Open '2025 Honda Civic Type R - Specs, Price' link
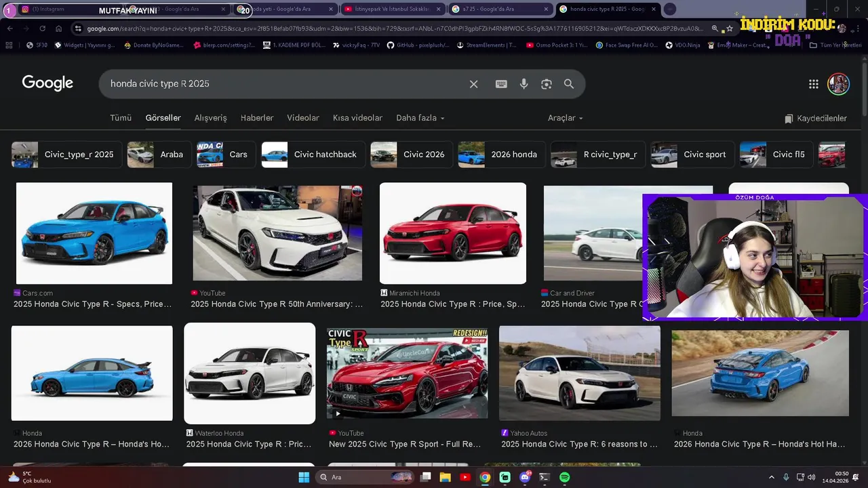This screenshot has width=868, height=488. tap(93, 304)
